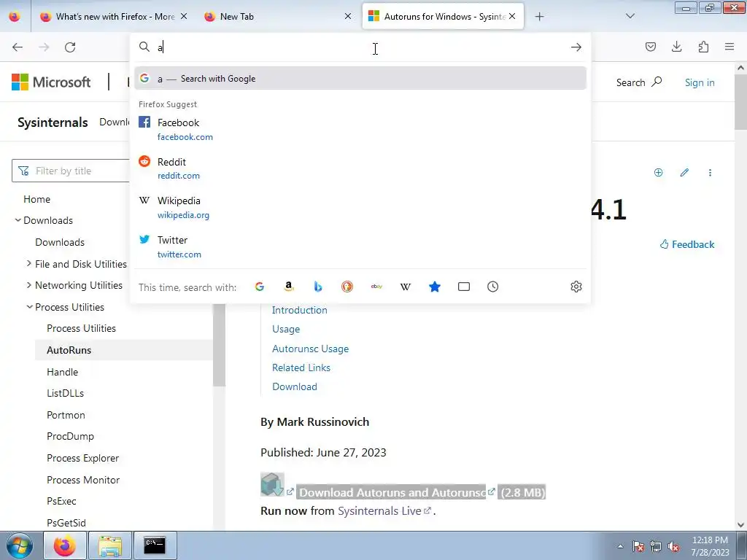The width and height of the screenshot is (747, 560).
Task: Open the Handle sidebar entry
Action: point(63,372)
